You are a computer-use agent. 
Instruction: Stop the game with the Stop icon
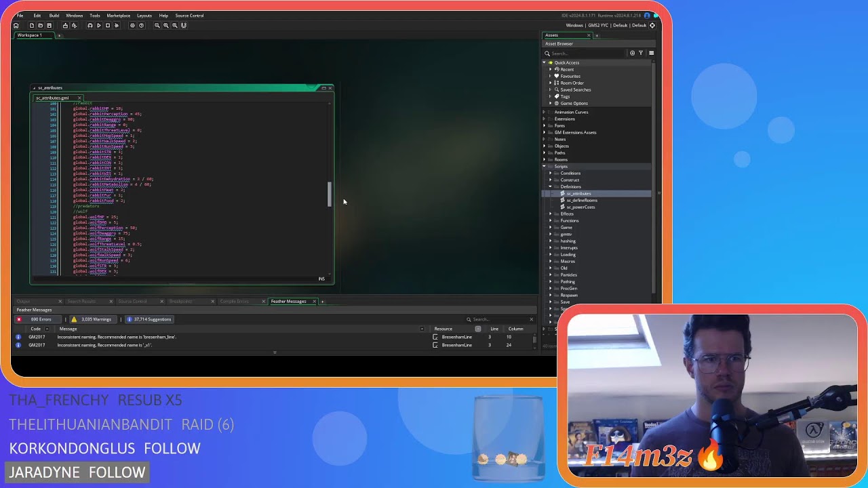[x=107, y=25]
